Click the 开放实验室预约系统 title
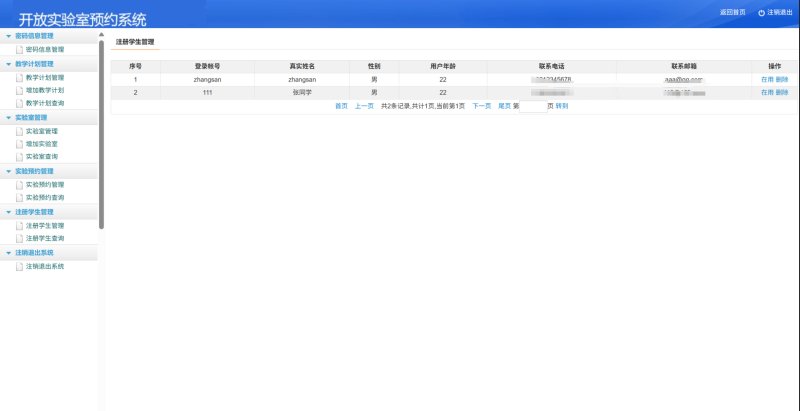800x411 pixels. 83,19
